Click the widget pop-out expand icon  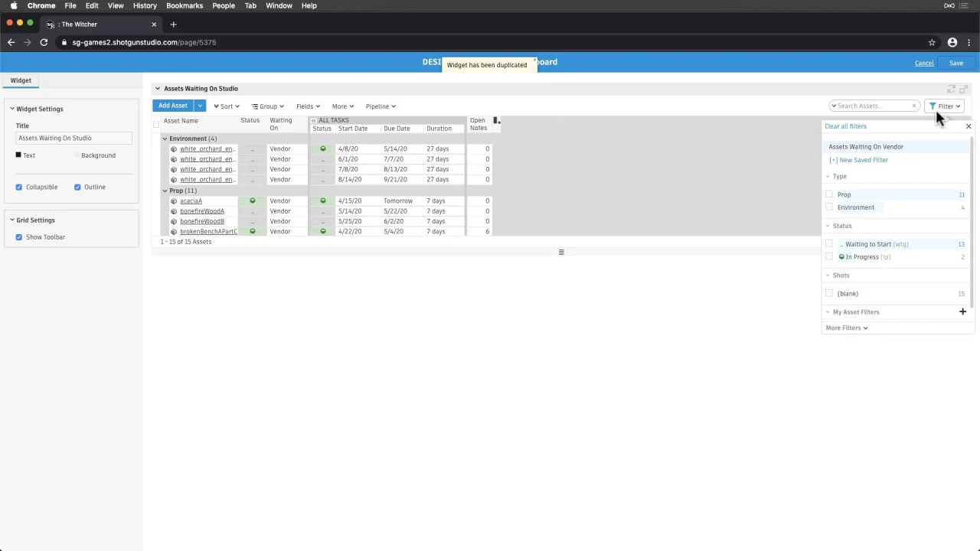(964, 90)
